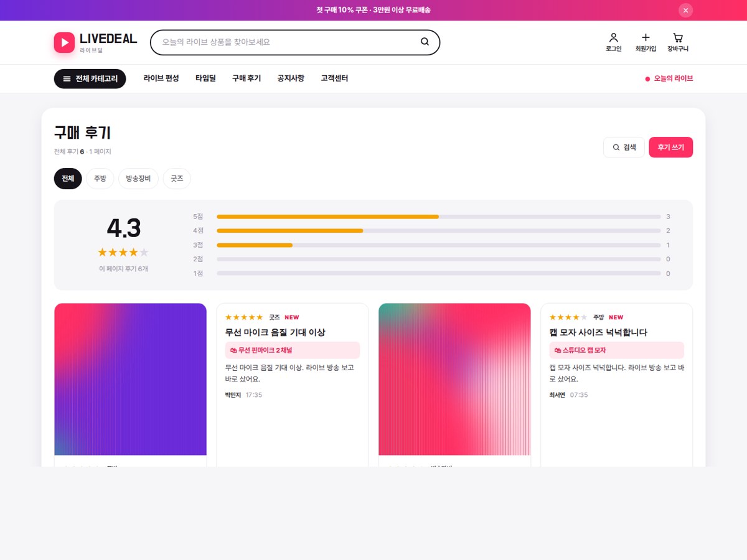Image resolution: width=747 pixels, height=560 pixels.
Task: Filter reviews by 방송장비
Action: [x=138, y=179]
